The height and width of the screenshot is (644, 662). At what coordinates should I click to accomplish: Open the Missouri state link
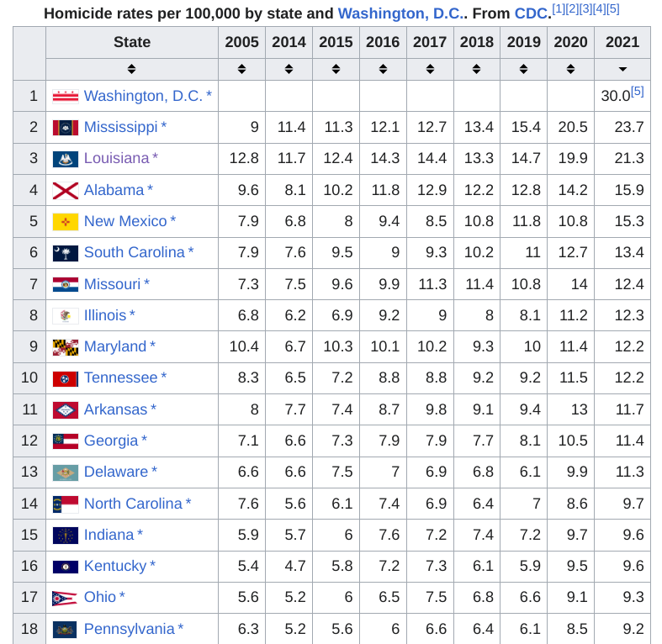click(x=113, y=284)
